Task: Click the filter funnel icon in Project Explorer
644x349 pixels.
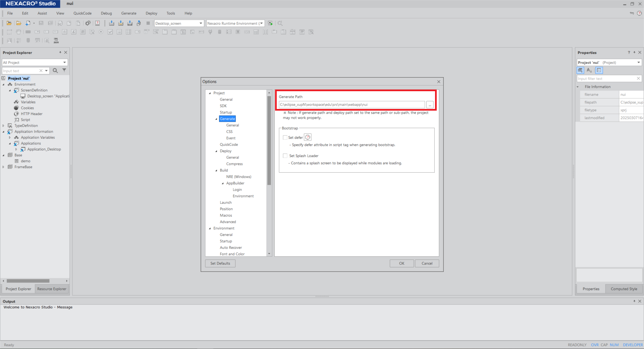Action: pyautogui.click(x=64, y=70)
